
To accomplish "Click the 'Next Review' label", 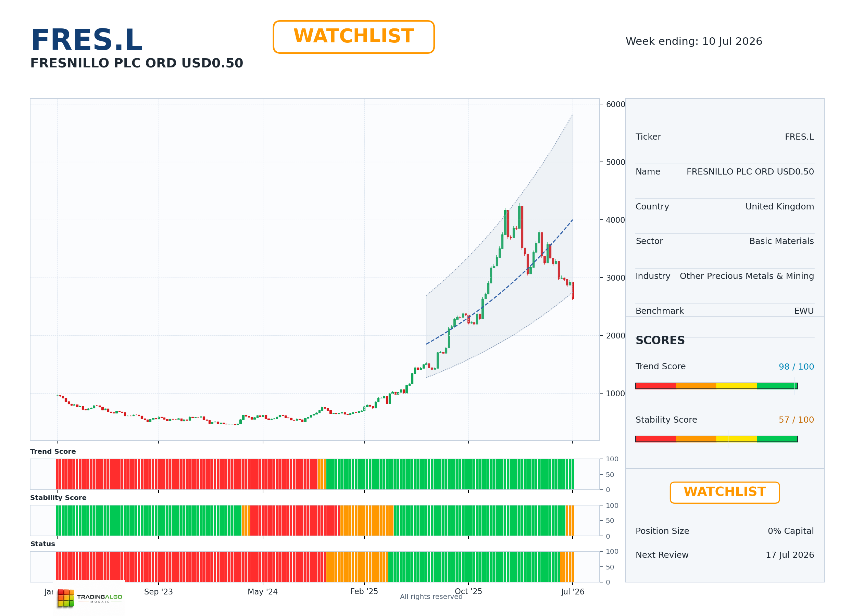I will (662, 555).
